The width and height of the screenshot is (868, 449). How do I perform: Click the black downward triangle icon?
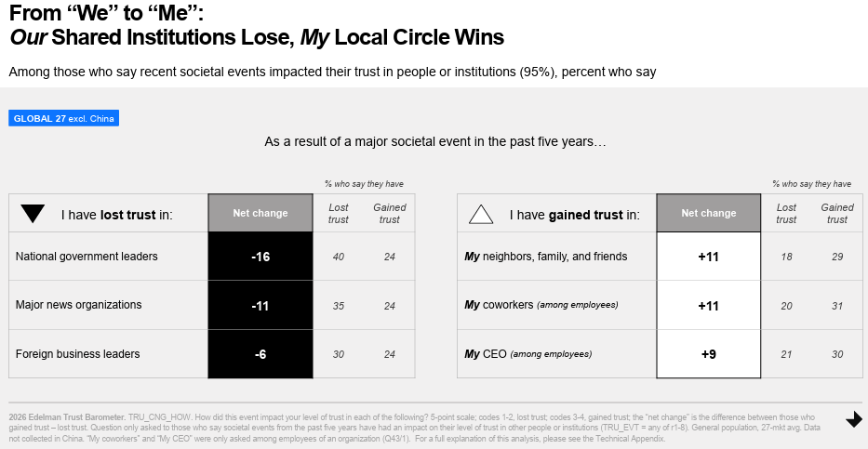pyautogui.click(x=33, y=214)
